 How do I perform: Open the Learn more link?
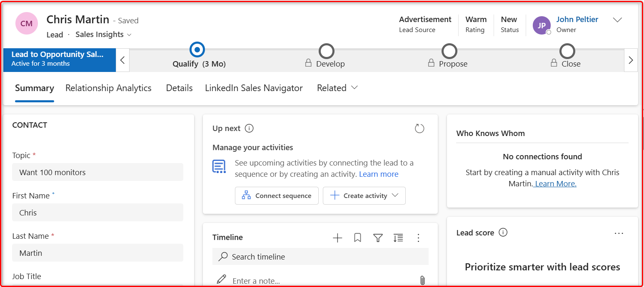point(378,174)
